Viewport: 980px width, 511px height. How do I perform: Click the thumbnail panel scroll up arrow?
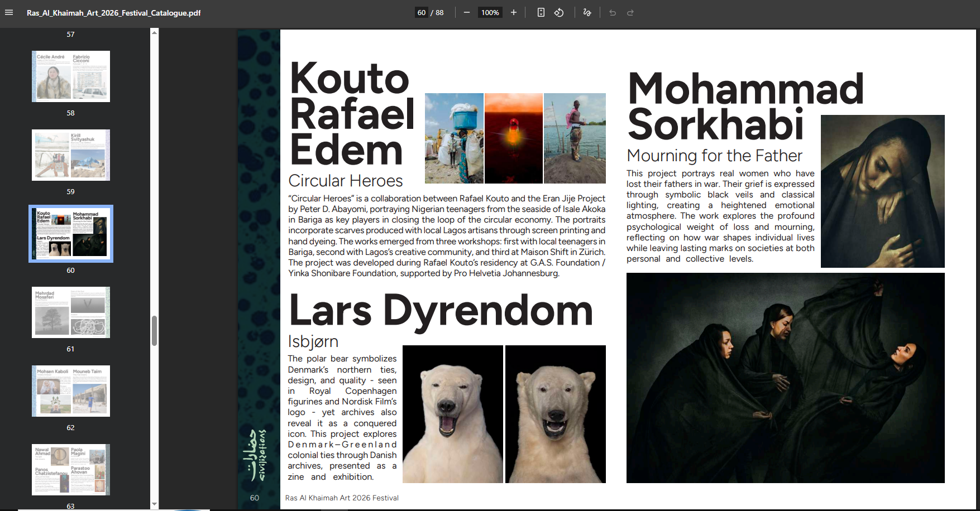(x=155, y=32)
